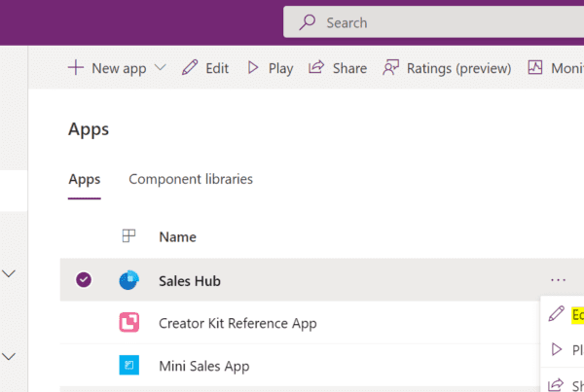Click the app type column header icon

(128, 236)
